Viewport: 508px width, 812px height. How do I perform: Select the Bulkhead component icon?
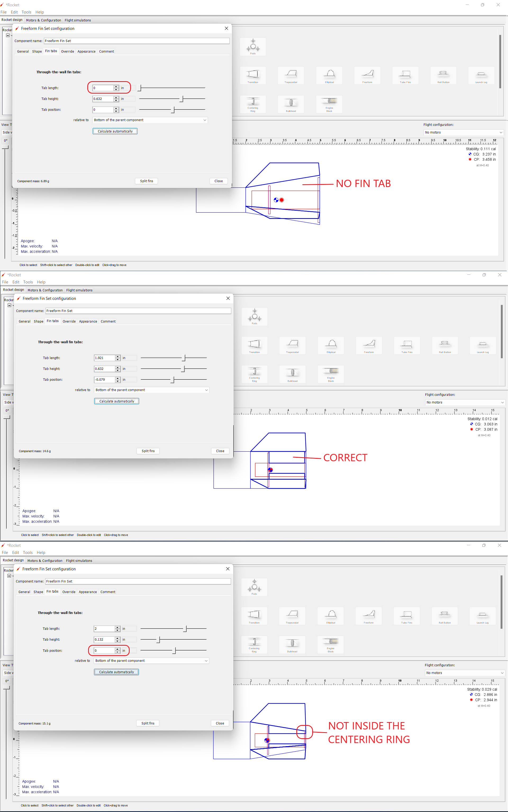291,104
